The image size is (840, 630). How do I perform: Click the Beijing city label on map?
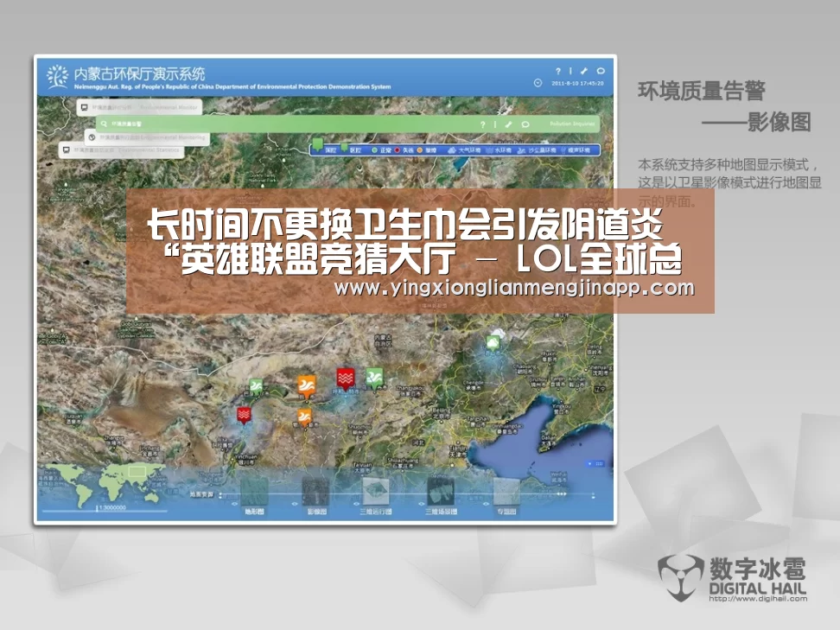[441, 411]
